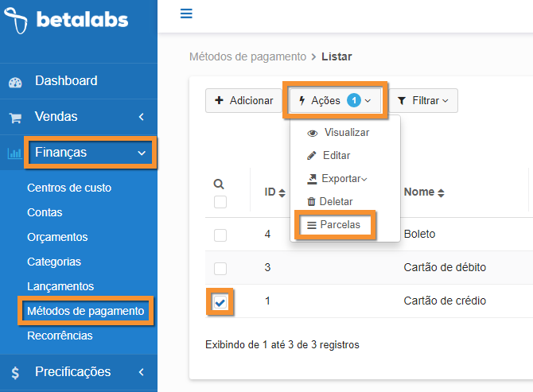Open the Ações dropdown
The image size is (533, 392).
pos(335,100)
